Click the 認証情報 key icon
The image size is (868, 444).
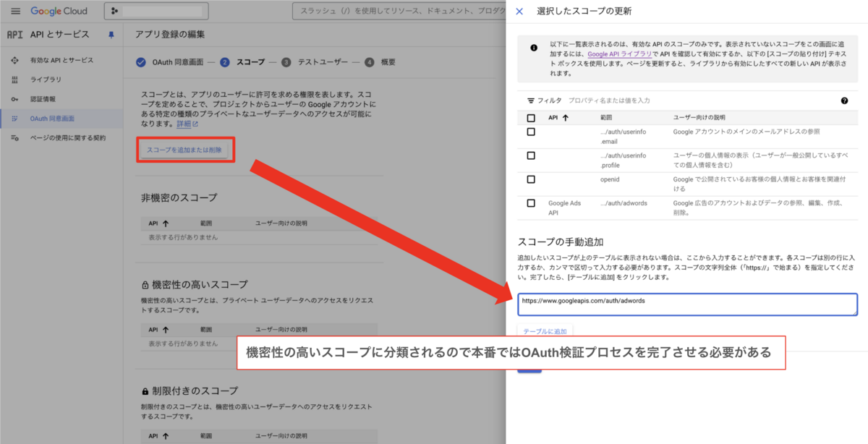tap(15, 99)
